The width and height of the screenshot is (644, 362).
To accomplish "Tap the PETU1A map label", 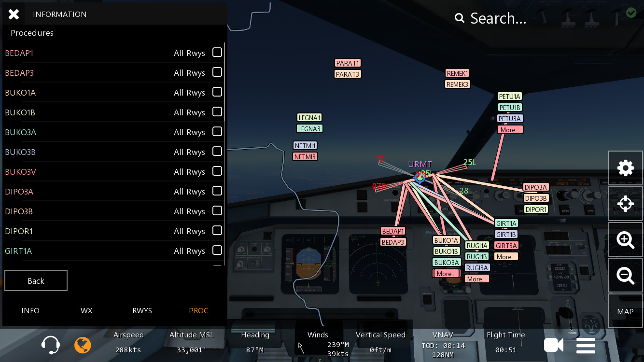I will [510, 97].
